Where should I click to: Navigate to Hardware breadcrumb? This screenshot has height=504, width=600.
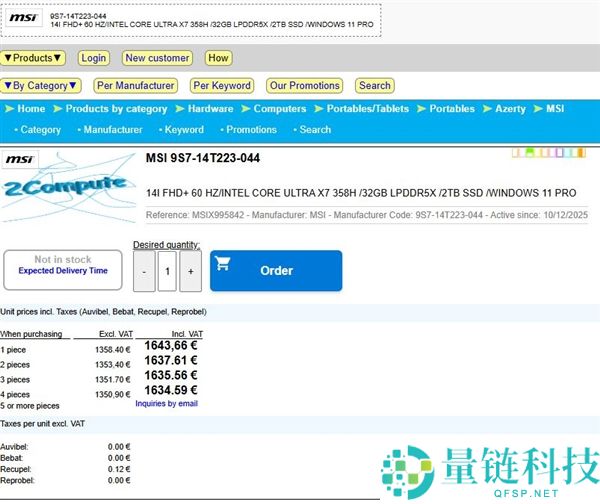pyautogui.click(x=210, y=109)
